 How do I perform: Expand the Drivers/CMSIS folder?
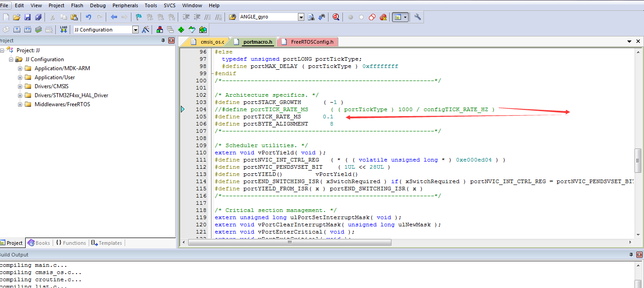click(20, 86)
